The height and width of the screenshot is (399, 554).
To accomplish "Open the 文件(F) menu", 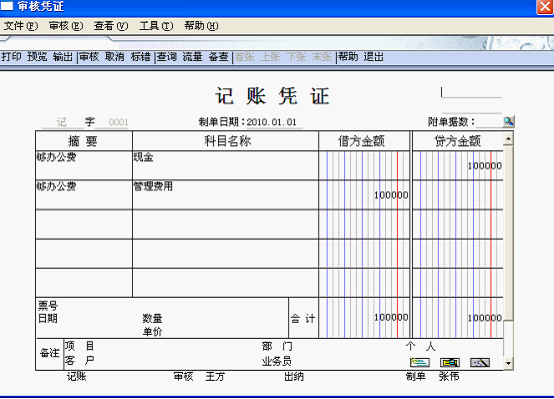I will point(20,26).
